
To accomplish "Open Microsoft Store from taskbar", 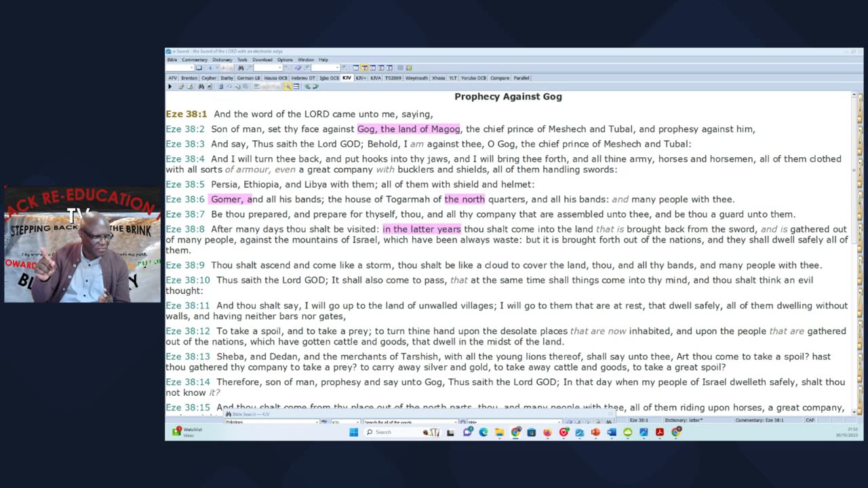I will pos(532,432).
